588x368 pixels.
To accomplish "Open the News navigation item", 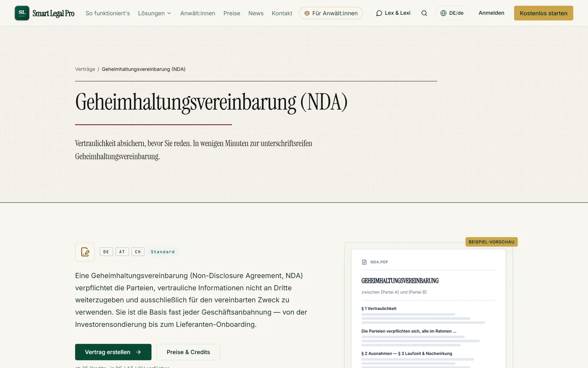I will [x=256, y=13].
